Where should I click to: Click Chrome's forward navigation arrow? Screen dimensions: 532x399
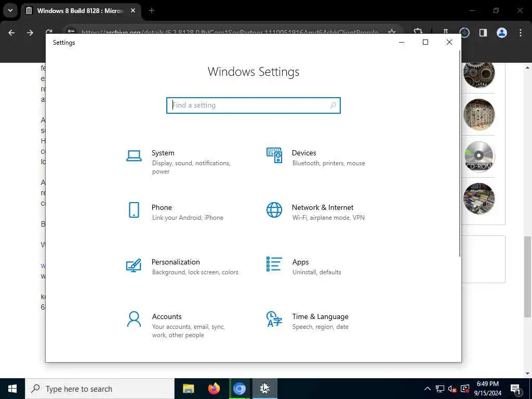(30, 33)
